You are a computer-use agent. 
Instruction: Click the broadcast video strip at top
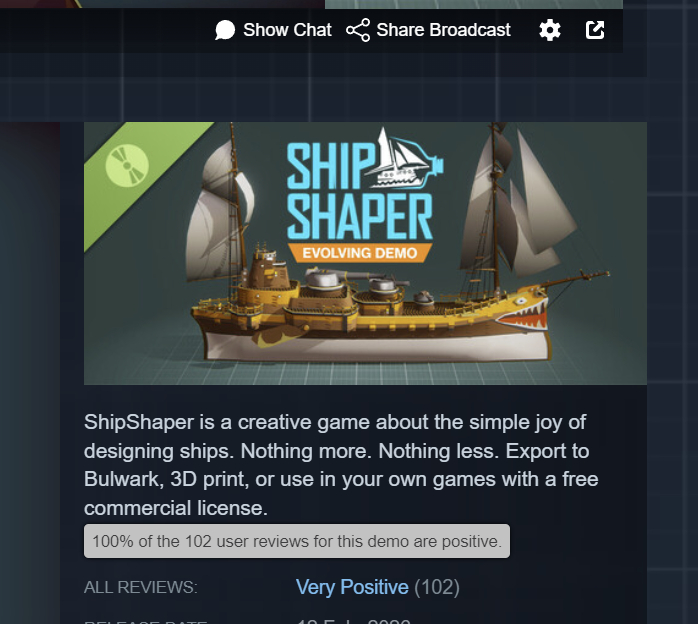click(312, 4)
